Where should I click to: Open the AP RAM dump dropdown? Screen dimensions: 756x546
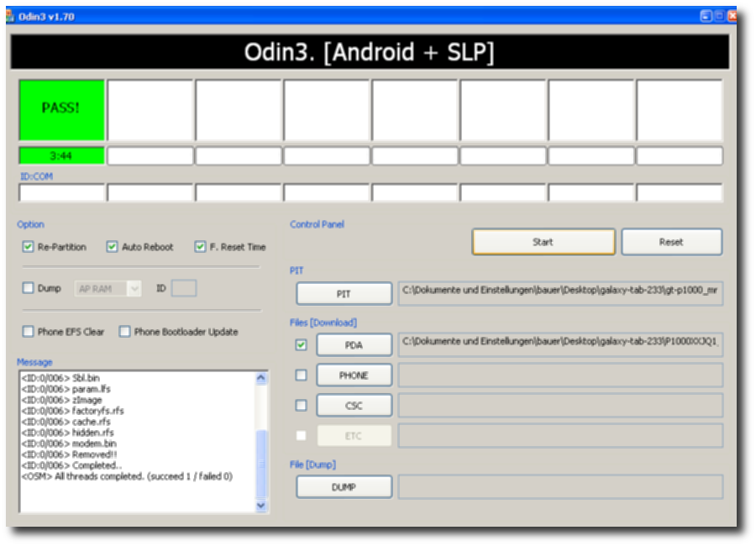click(134, 288)
